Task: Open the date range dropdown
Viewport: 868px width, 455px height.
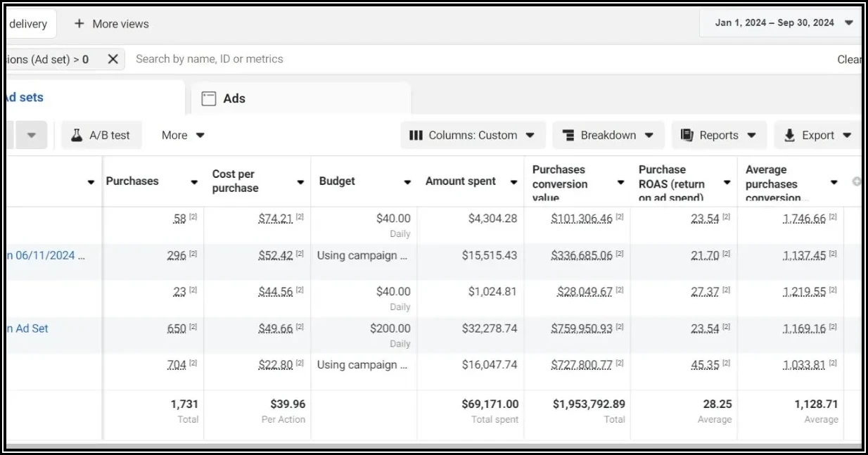Action: (x=849, y=23)
